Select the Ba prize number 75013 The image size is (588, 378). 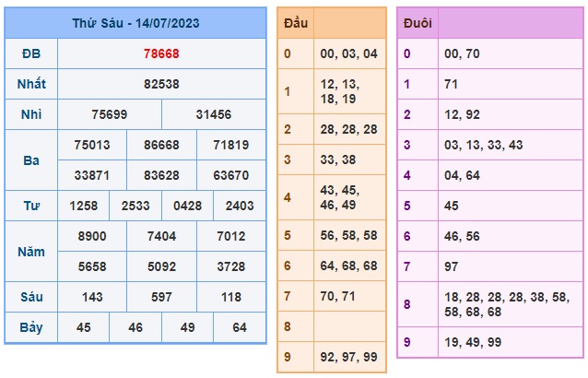(x=92, y=145)
